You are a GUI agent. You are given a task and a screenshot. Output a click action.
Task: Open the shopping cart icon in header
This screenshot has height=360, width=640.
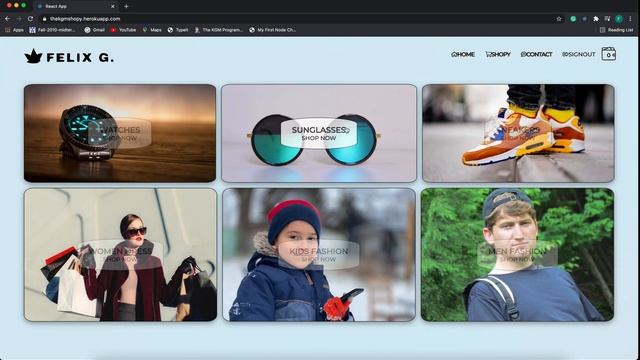pos(609,54)
